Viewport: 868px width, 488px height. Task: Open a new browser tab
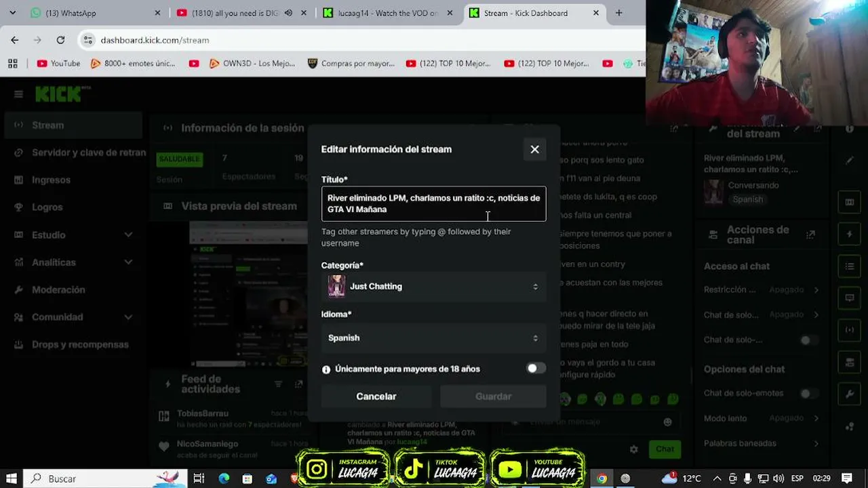pos(618,13)
